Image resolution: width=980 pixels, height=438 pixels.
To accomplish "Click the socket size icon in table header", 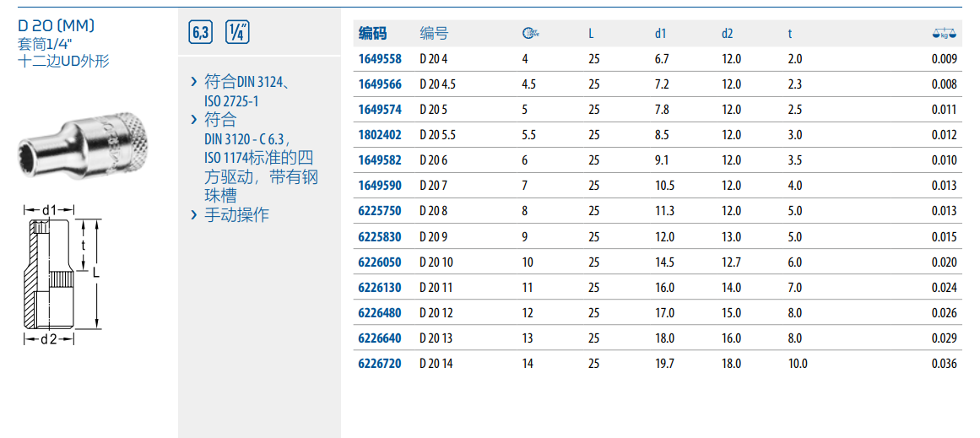I will [530, 34].
